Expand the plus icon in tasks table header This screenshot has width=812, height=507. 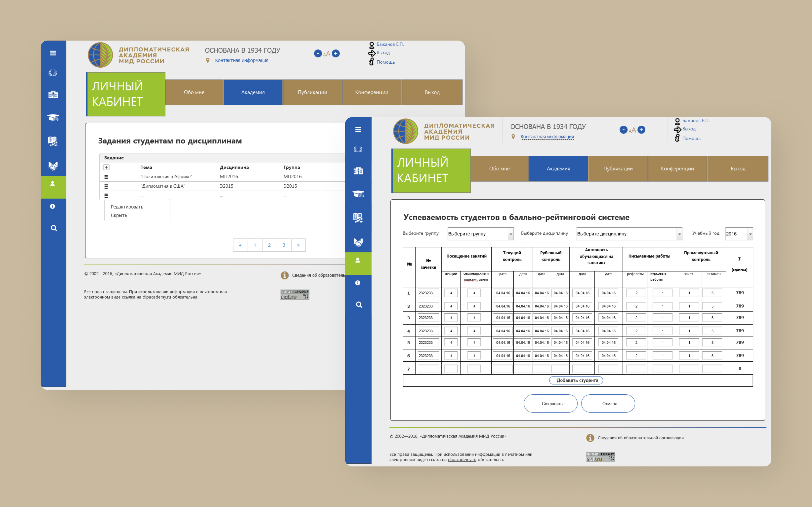(x=106, y=167)
